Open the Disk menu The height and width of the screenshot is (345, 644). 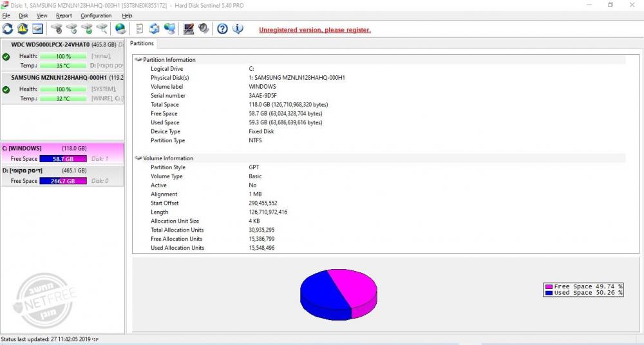tap(23, 15)
